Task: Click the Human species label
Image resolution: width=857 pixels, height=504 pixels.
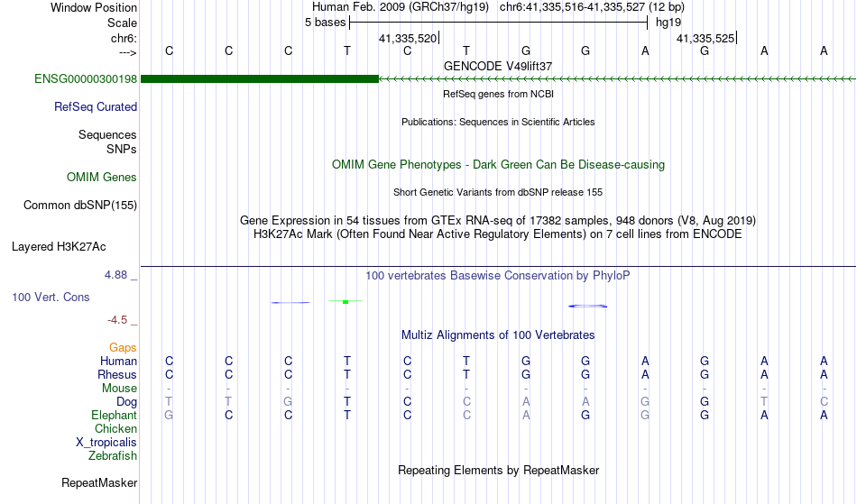Action: click(118, 361)
